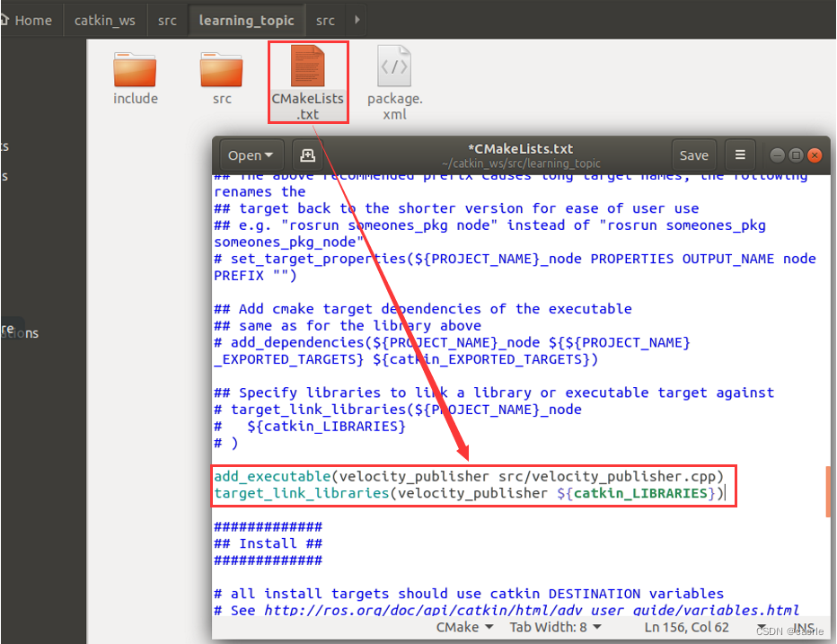Click the '# ${catkin_LIBRARIES}' comment line
837x644 pixels.
coord(310,426)
